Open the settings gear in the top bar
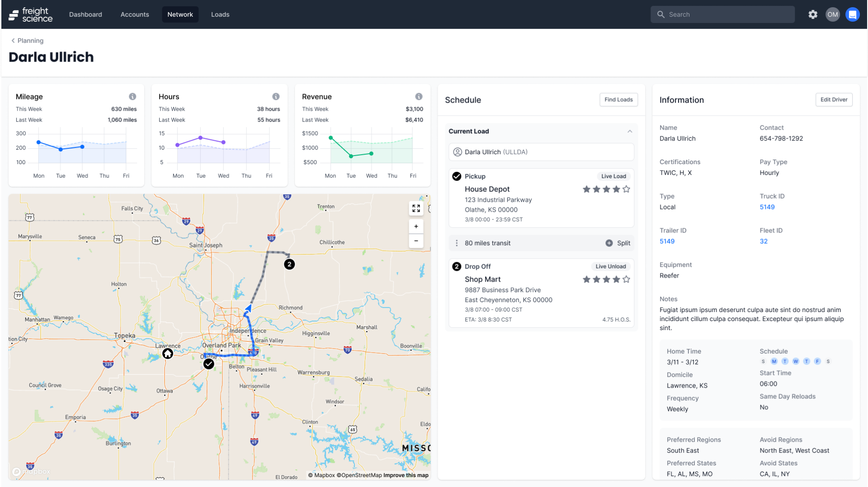This screenshot has height=487, width=868. pos(812,14)
